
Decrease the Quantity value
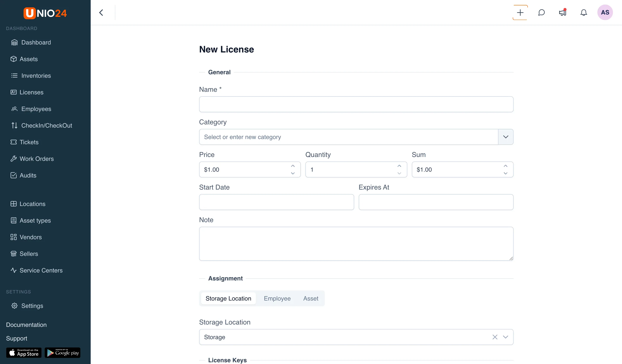tap(399, 173)
